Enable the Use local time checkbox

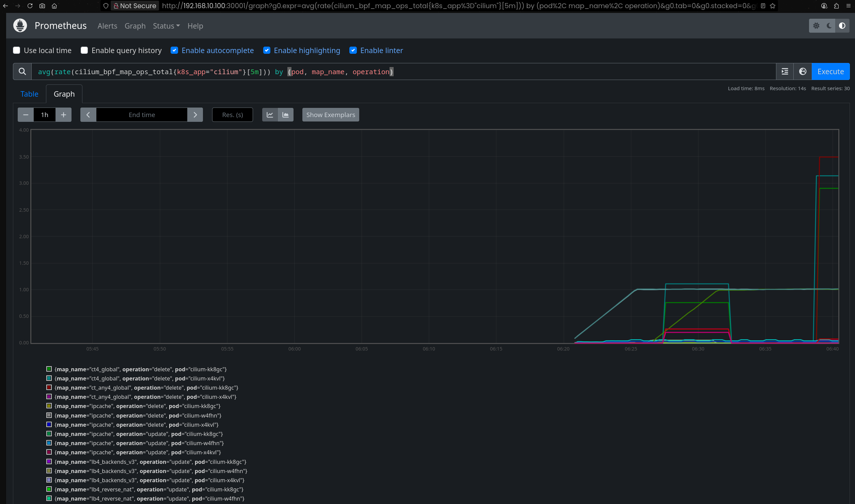coord(16,50)
